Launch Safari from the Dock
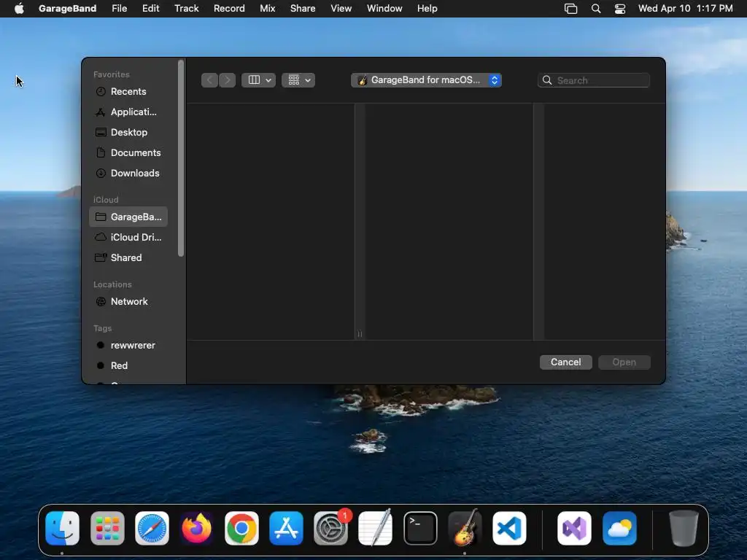This screenshot has height=560, width=747. point(152,528)
